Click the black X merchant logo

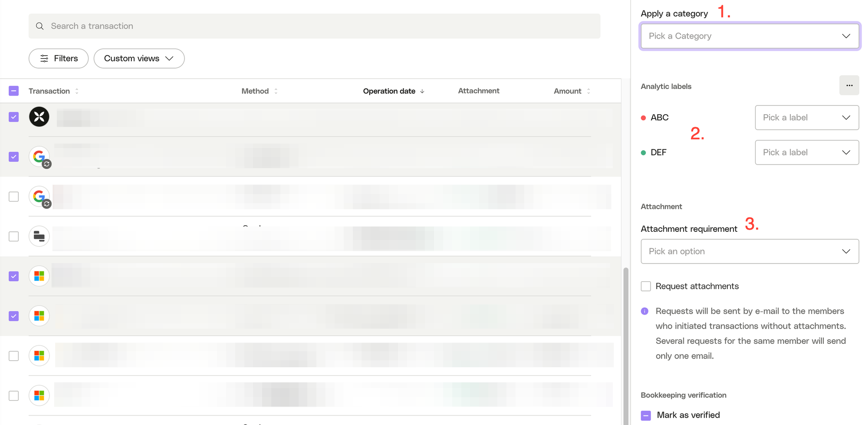coord(39,117)
